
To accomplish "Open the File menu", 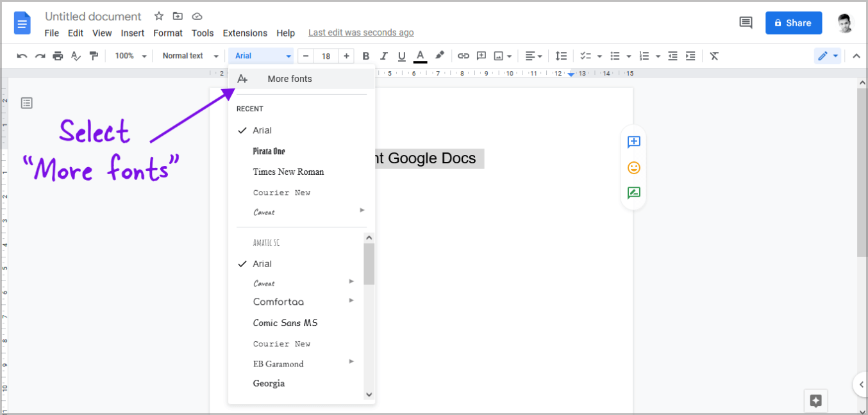I will (52, 33).
